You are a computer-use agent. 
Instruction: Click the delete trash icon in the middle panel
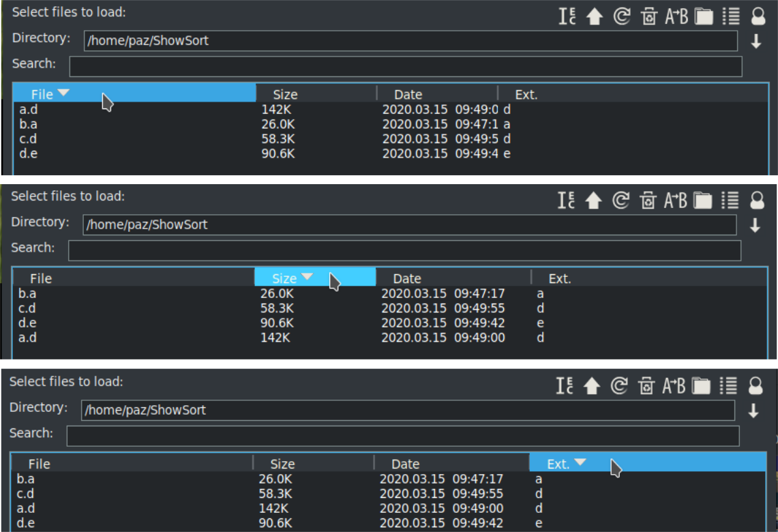647,201
